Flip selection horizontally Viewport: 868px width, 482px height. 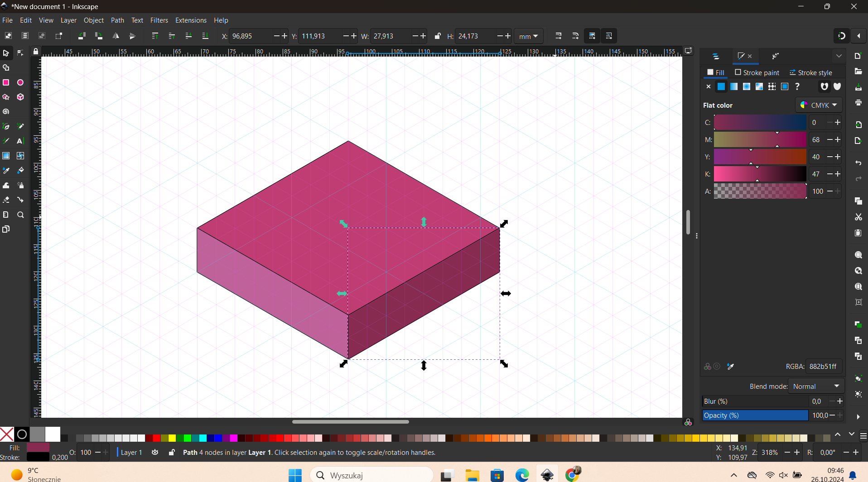116,36
